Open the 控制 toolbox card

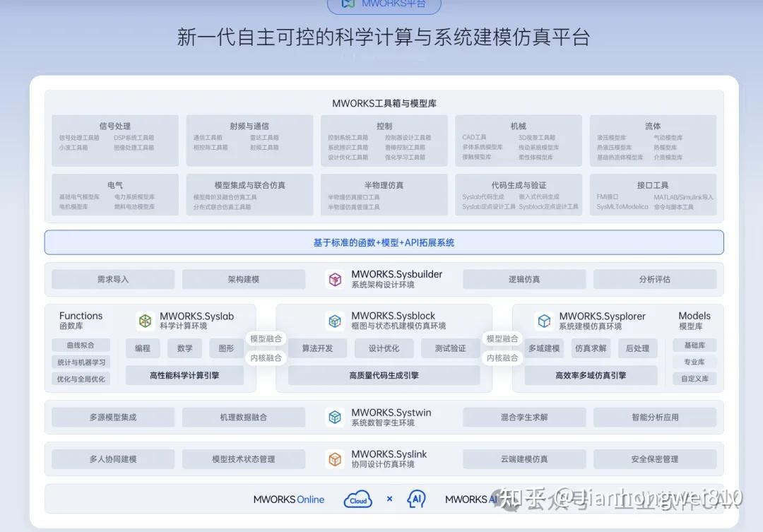tap(384, 140)
